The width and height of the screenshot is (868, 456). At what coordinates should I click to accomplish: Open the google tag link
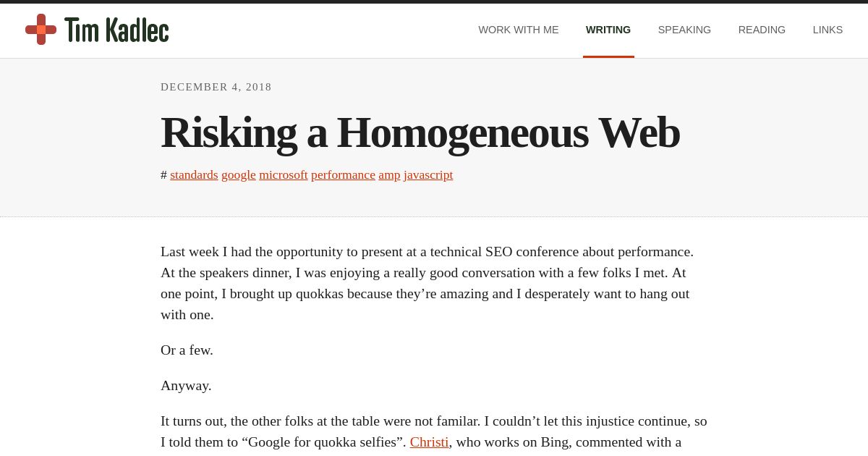click(239, 174)
